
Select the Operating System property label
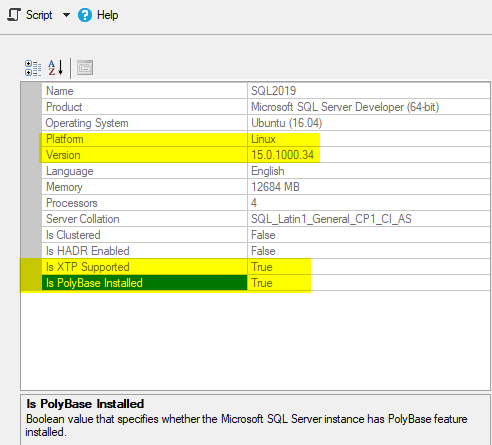(87, 123)
